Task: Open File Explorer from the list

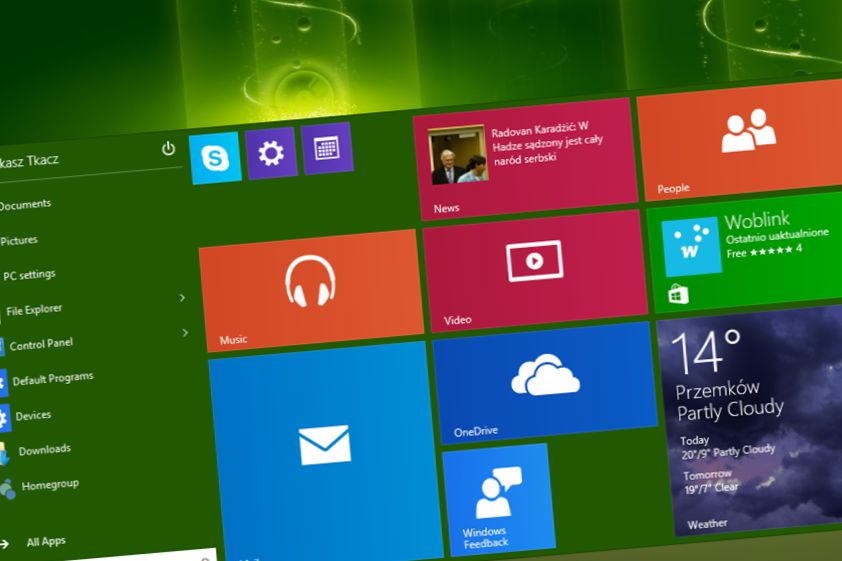Action: (x=34, y=310)
